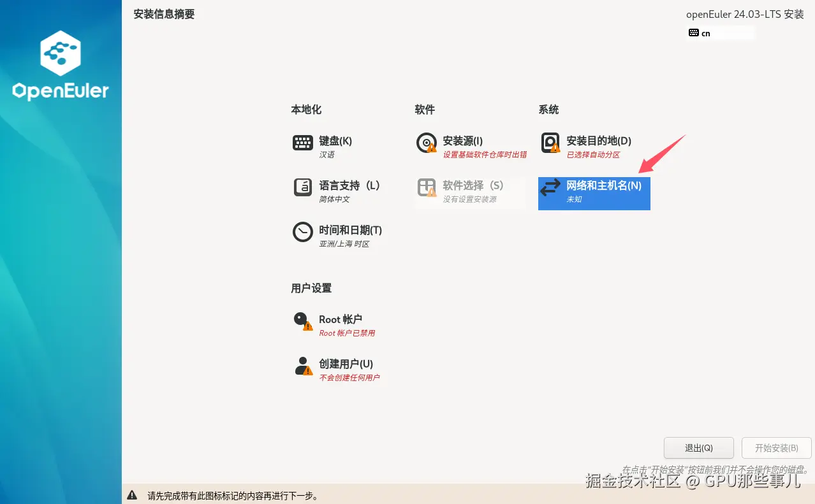Click the 安装源(I) disc icon
Screen dimensions: 815x504
(x=426, y=143)
